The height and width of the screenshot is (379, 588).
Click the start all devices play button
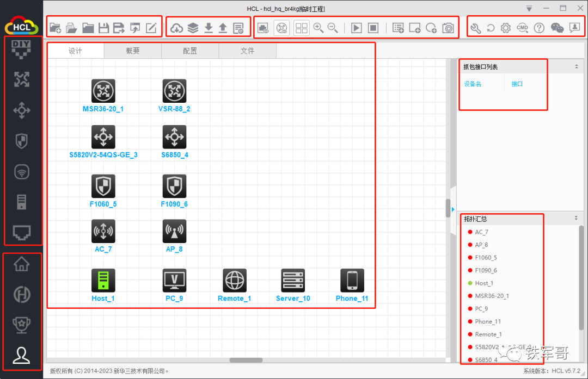point(357,28)
